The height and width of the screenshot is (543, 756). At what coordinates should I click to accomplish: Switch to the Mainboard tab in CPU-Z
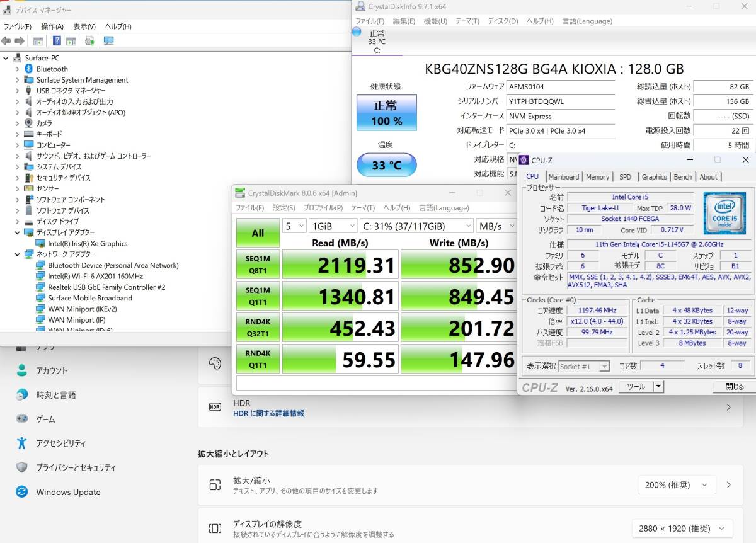(x=563, y=177)
